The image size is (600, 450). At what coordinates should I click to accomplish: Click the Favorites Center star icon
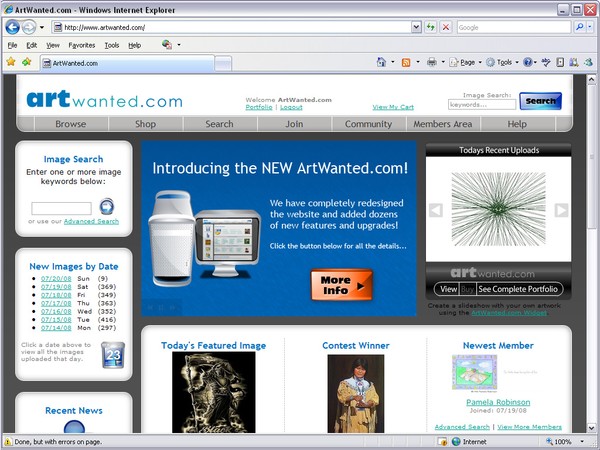pos(11,62)
